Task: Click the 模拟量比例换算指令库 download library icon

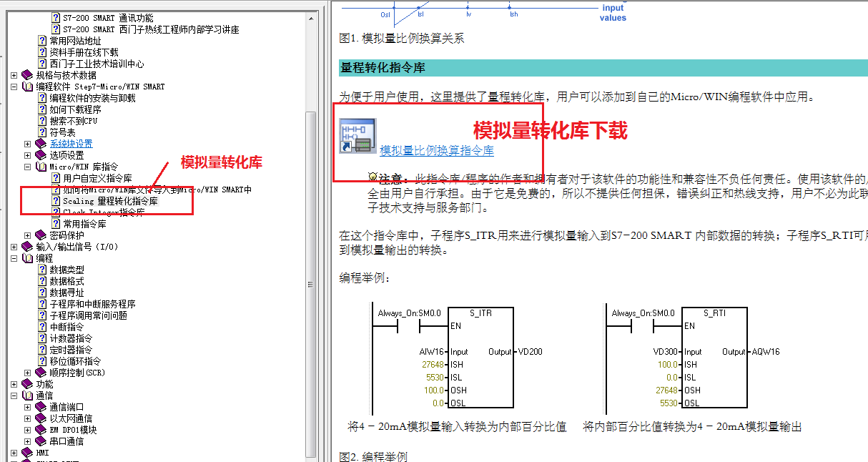Action: coord(358,136)
